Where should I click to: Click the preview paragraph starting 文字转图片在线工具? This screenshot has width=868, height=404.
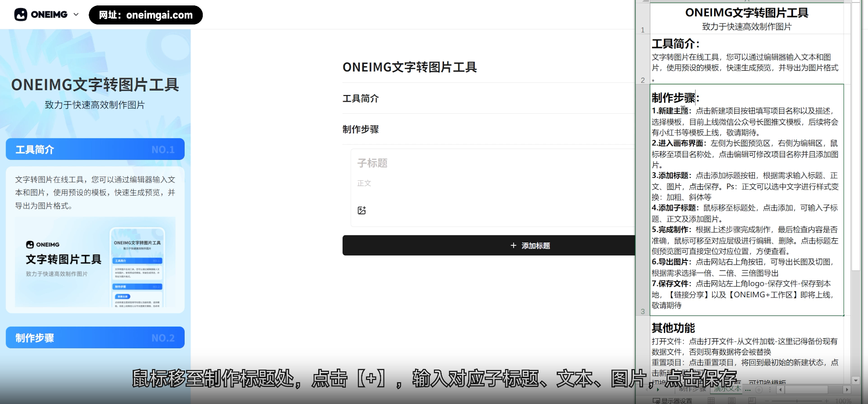pos(95,192)
